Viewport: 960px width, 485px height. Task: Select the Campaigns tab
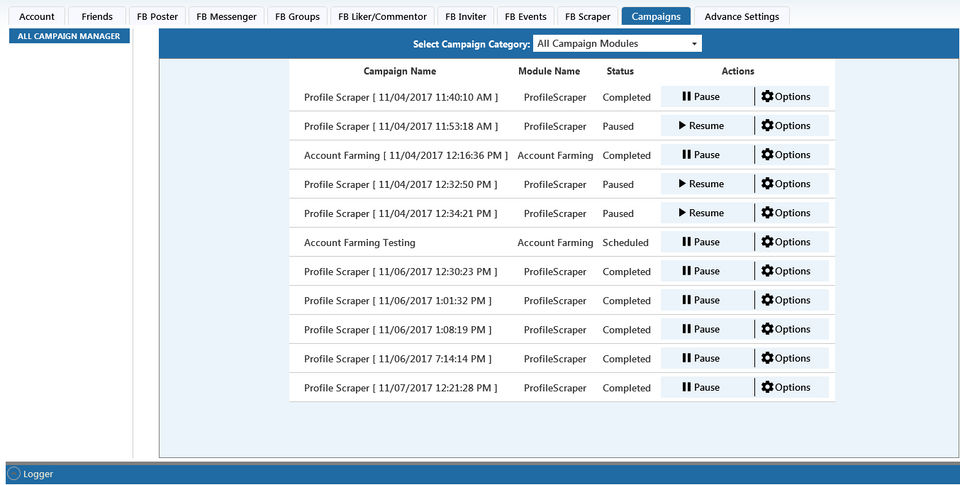point(656,17)
